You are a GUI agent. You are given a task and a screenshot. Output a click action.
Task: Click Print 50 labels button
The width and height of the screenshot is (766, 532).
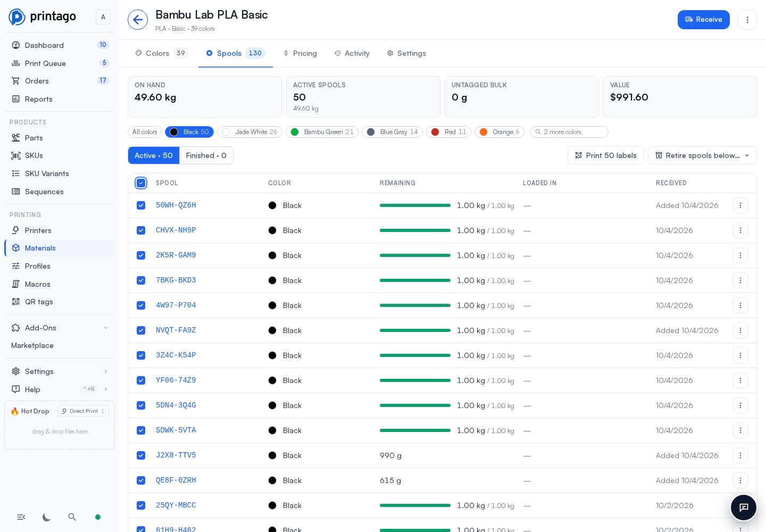(x=605, y=155)
